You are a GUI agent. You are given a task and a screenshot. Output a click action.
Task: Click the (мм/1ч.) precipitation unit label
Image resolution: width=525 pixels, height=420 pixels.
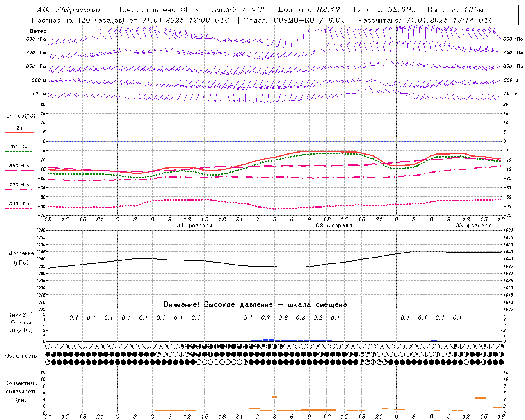pyautogui.click(x=21, y=330)
